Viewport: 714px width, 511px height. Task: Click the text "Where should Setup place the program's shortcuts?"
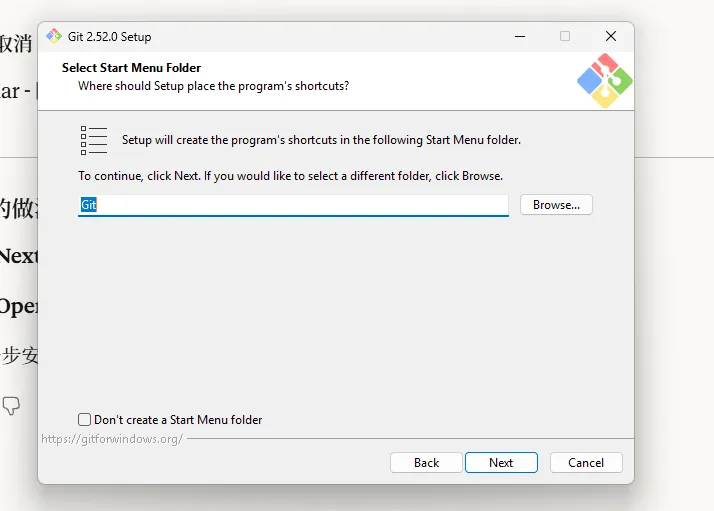(214, 86)
